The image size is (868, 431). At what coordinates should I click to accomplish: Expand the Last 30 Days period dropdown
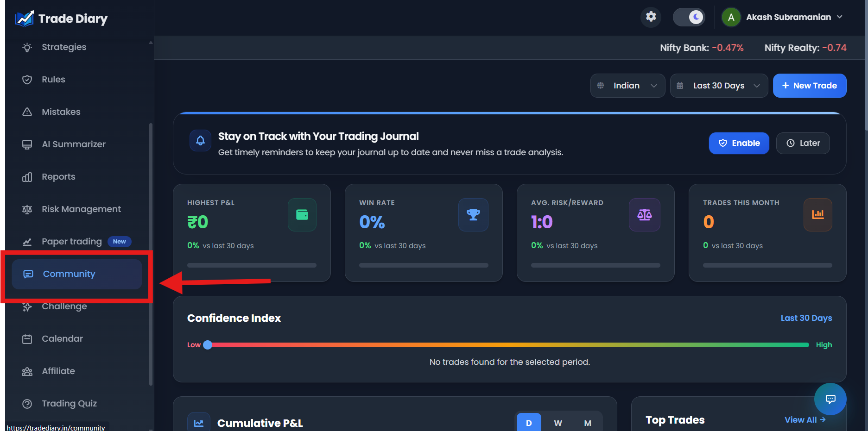pyautogui.click(x=719, y=86)
